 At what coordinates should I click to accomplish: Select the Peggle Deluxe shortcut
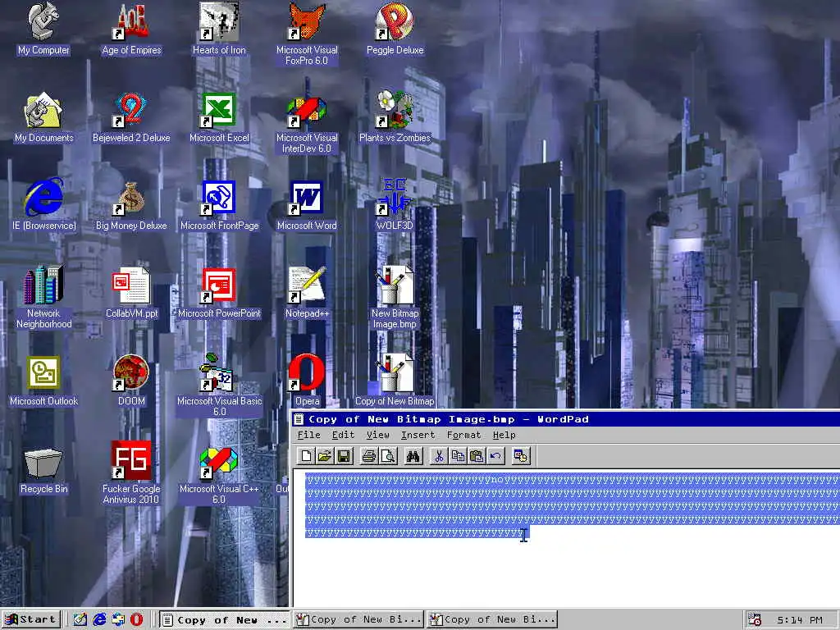(x=395, y=30)
